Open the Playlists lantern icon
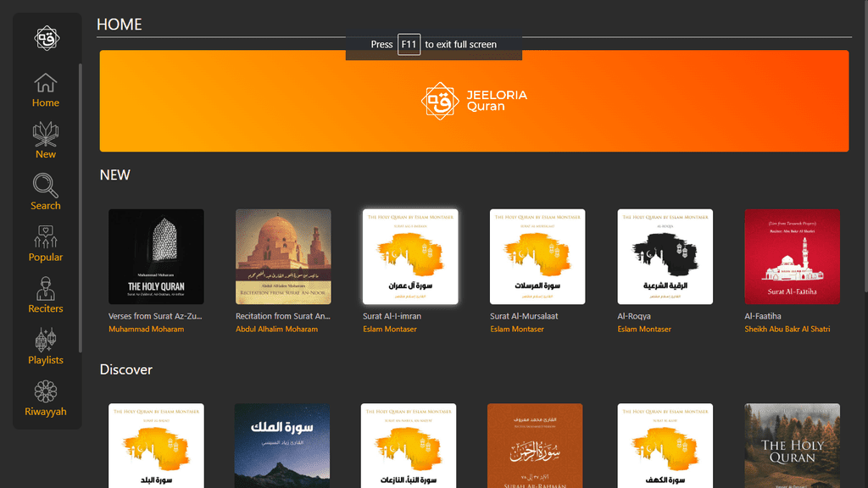Screen dimensions: 868x488 pos(46,340)
